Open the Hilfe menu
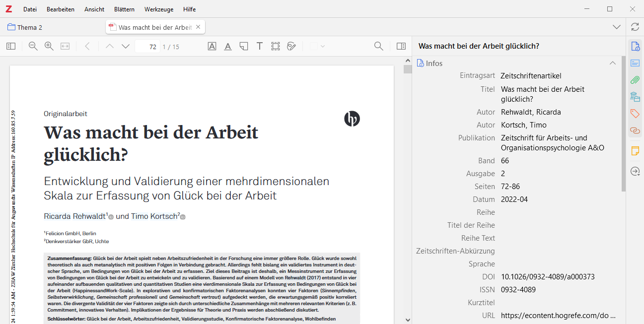Screen dimensions: 644x324 point(189,9)
